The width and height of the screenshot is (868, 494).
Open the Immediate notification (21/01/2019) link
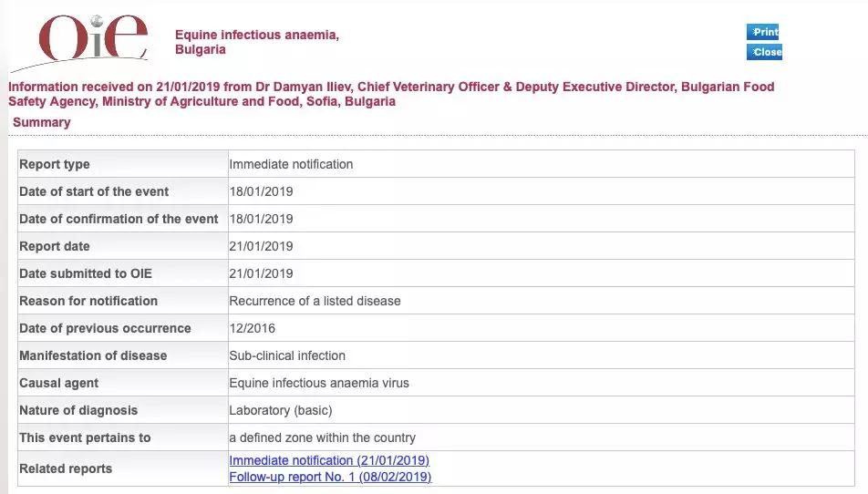click(x=328, y=461)
